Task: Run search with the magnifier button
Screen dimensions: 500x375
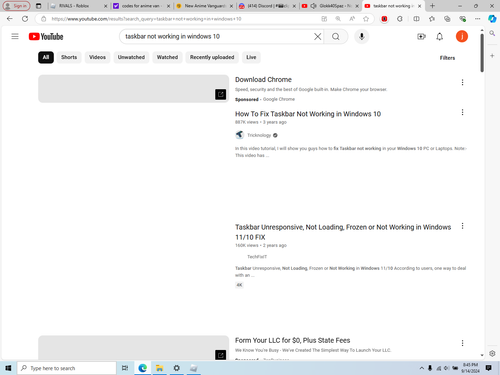Action: [336, 36]
